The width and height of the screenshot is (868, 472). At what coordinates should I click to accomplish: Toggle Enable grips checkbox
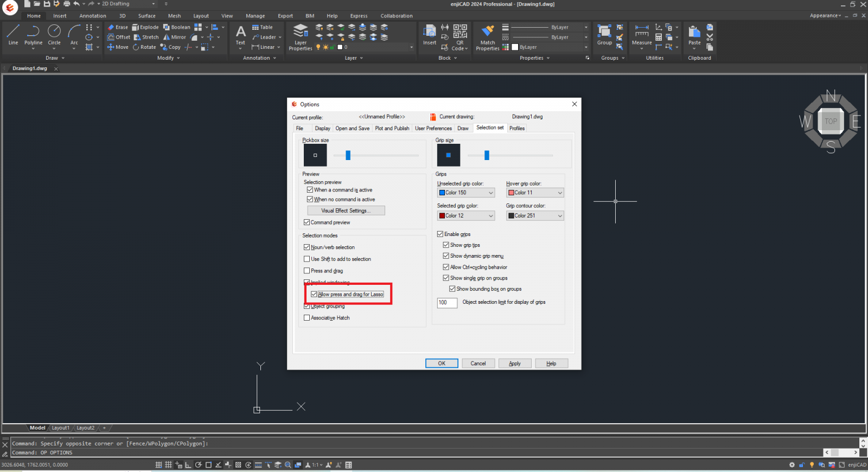pyautogui.click(x=441, y=234)
